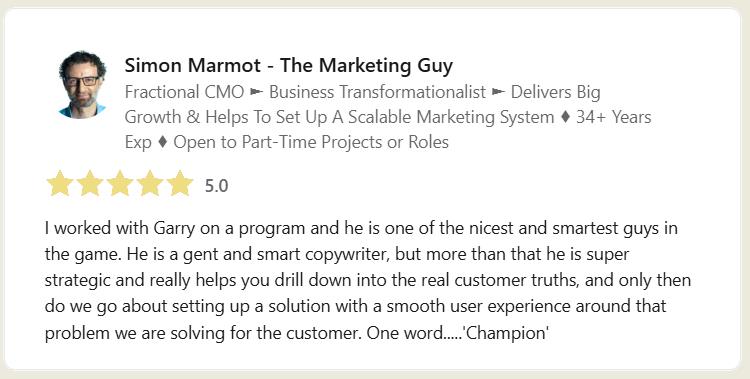Click the Business Transformationalist text
This screenshot has width=750, height=379.
[378, 92]
